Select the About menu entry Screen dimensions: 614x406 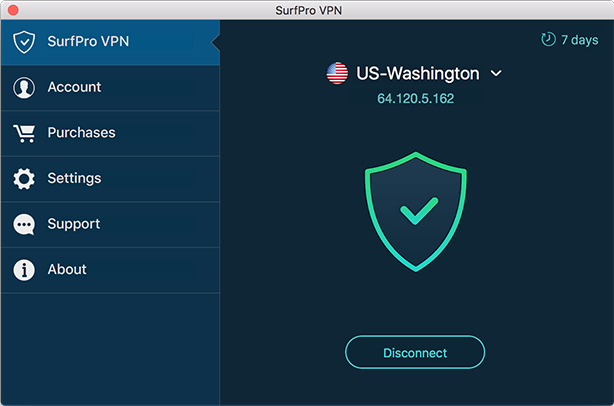coord(110,269)
